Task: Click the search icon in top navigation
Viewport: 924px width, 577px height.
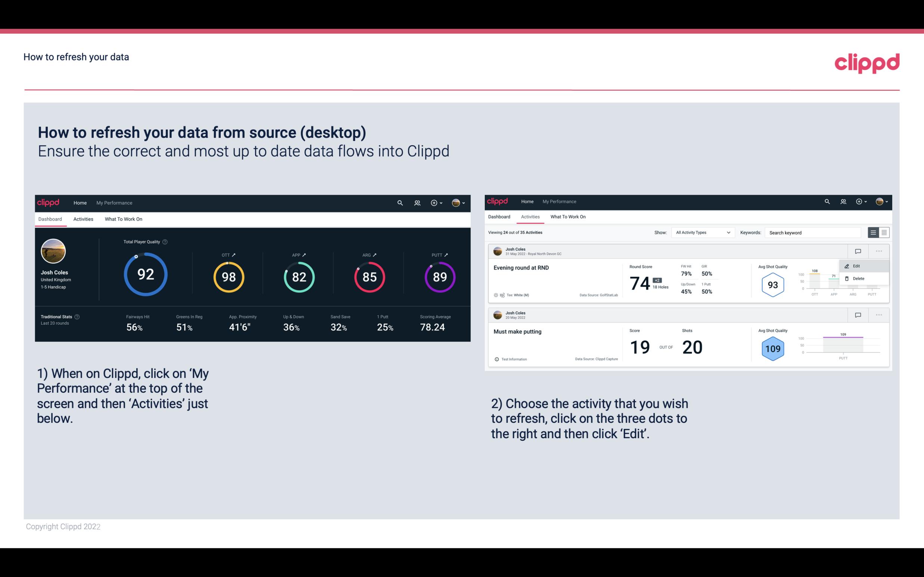Action: coord(400,203)
